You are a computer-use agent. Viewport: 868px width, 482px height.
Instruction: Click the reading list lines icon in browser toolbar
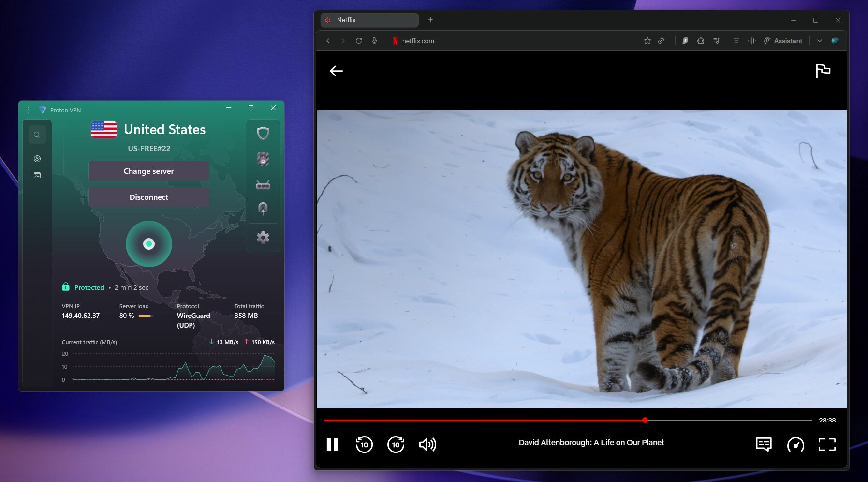(736, 41)
